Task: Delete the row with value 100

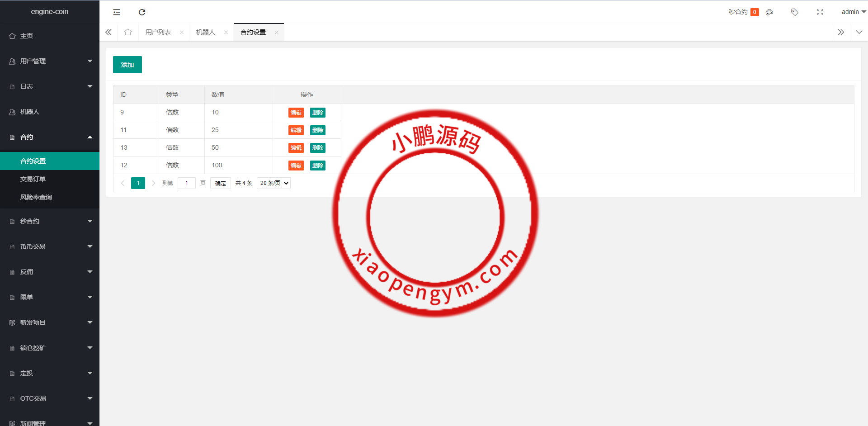Action: coord(318,166)
